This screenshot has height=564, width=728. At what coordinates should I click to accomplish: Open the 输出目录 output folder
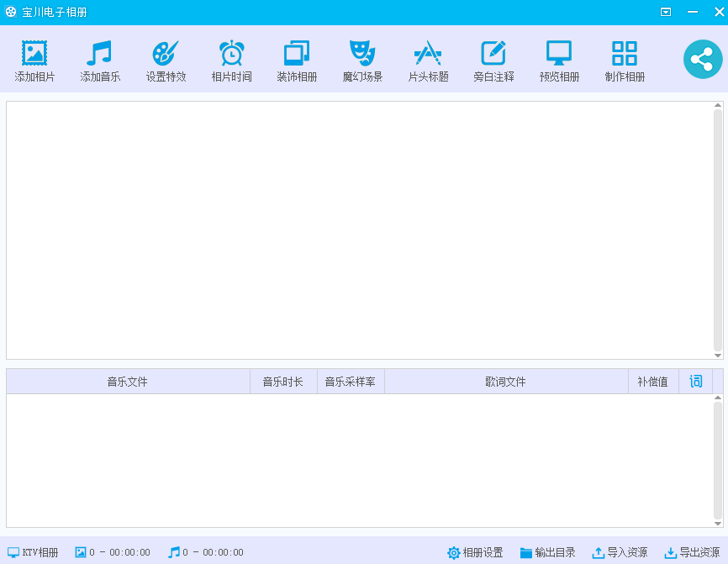(x=547, y=552)
